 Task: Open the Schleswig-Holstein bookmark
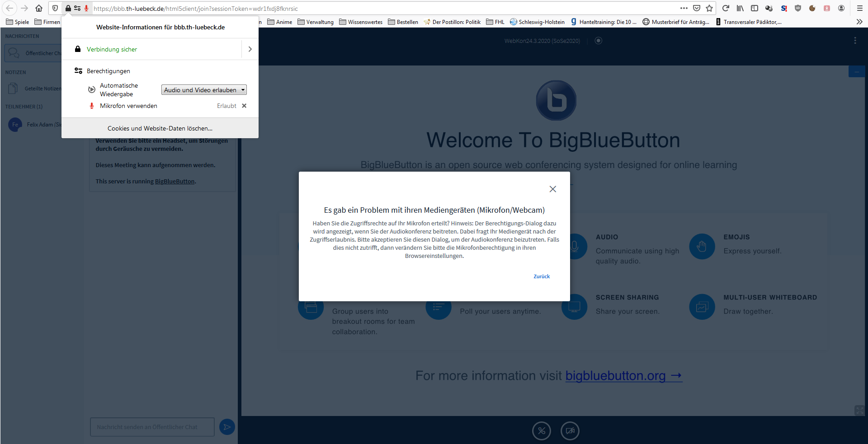click(537, 22)
